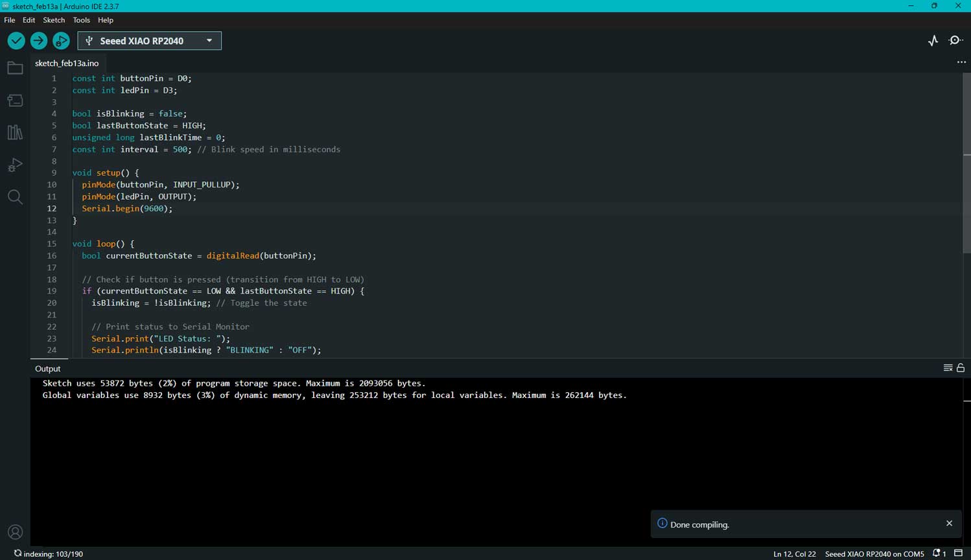The width and height of the screenshot is (971, 560).
Task: Click the 'const int buttonPin = D0;' line
Action: click(x=132, y=78)
